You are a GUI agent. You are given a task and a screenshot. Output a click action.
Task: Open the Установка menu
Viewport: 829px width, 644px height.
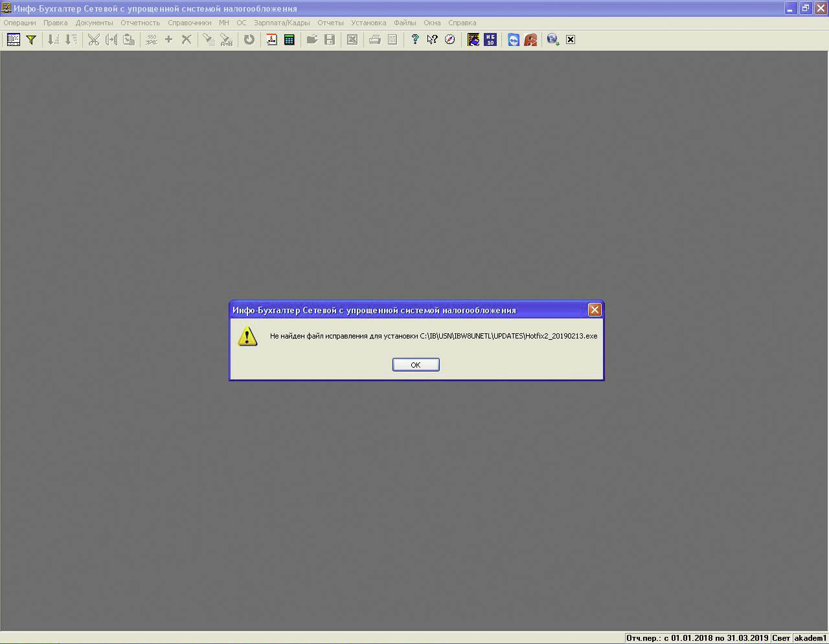click(x=369, y=23)
